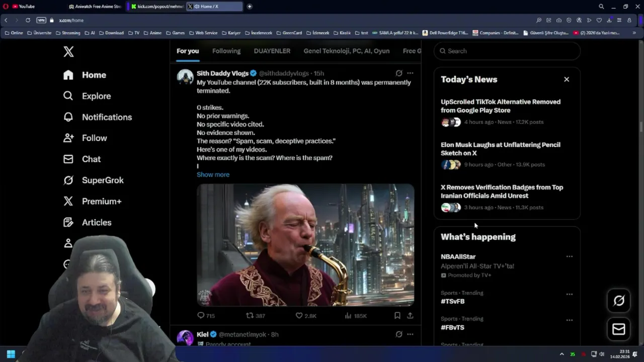This screenshot has width=644, height=362.
Task: Open Dell PowerEdge T16 bookmark
Action: tap(446, 33)
